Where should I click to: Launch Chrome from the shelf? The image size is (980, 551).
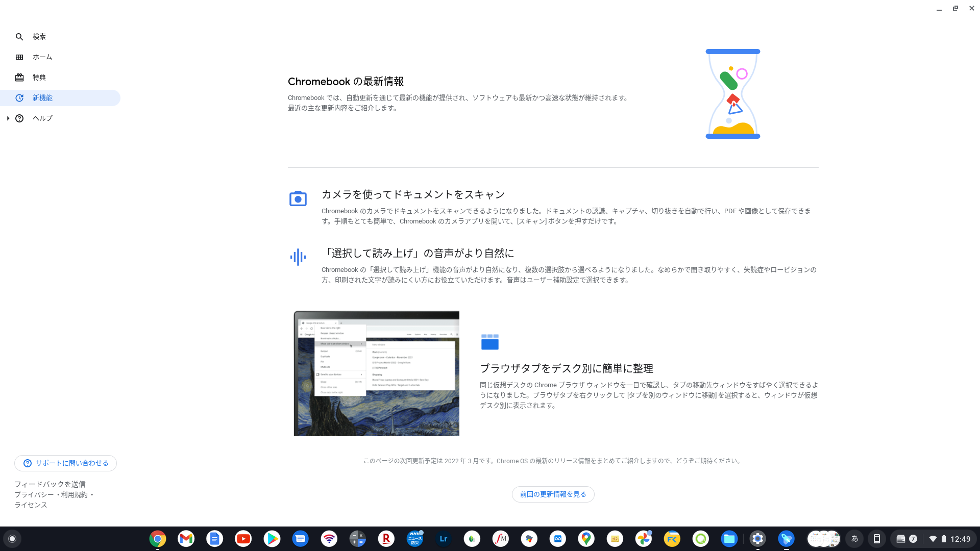pyautogui.click(x=158, y=539)
